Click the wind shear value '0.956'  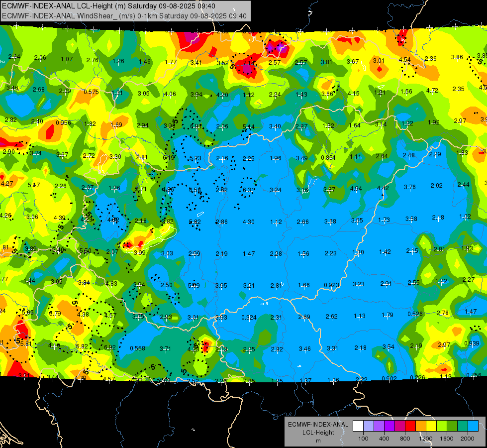click(x=63, y=122)
